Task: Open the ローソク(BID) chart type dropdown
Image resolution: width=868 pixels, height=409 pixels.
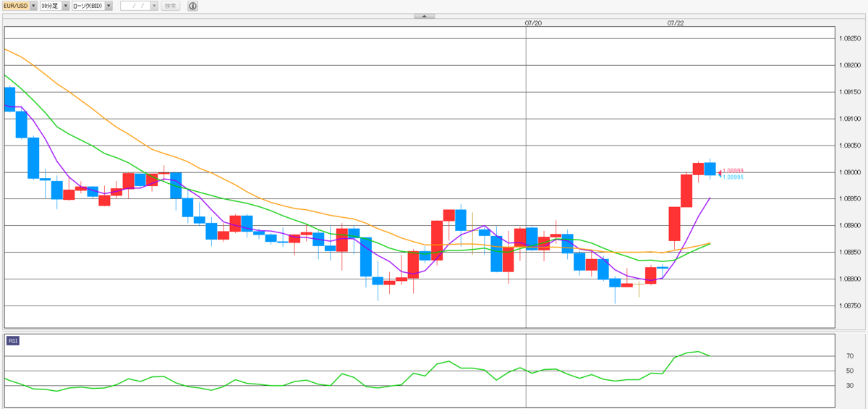Action: (x=93, y=6)
